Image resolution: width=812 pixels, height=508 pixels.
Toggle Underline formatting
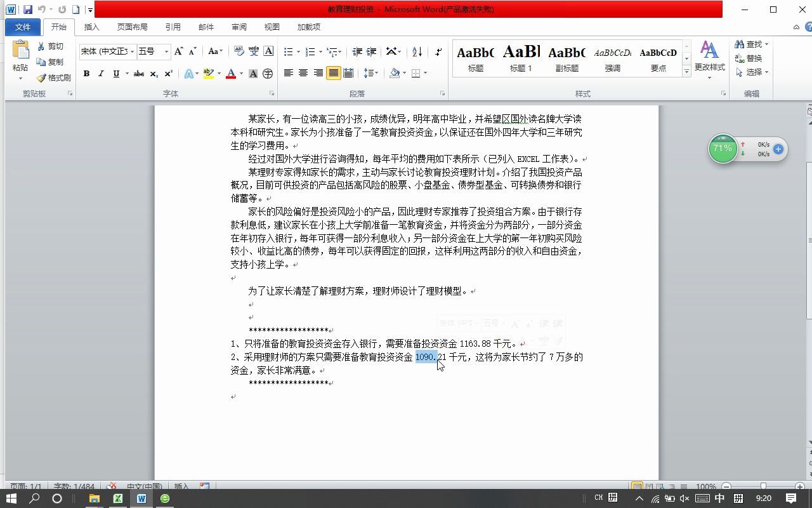click(116, 74)
